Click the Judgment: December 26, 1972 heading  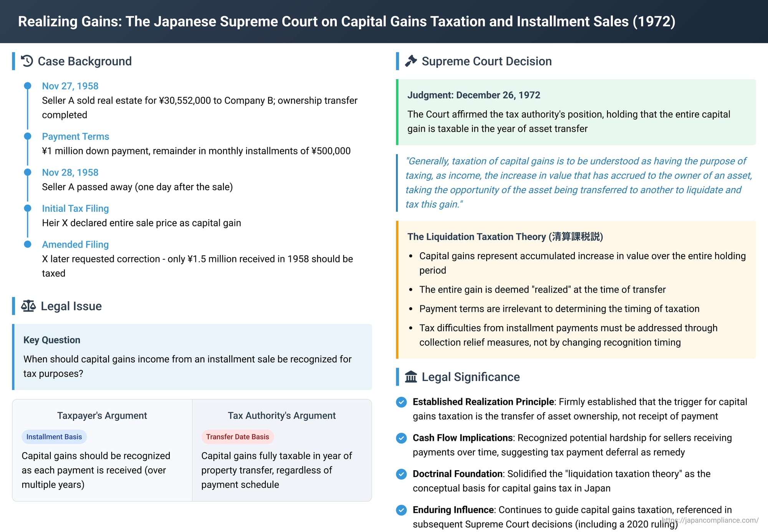coord(474,95)
